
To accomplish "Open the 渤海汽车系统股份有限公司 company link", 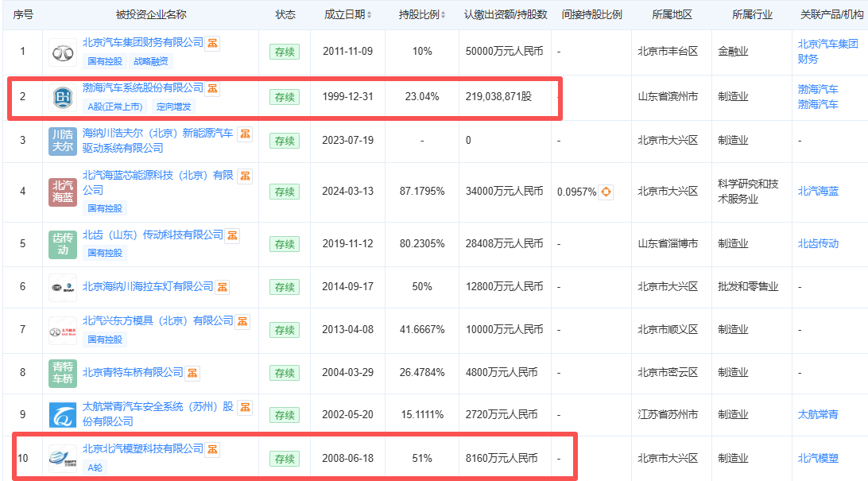I will pyautogui.click(x=143, y=87).
